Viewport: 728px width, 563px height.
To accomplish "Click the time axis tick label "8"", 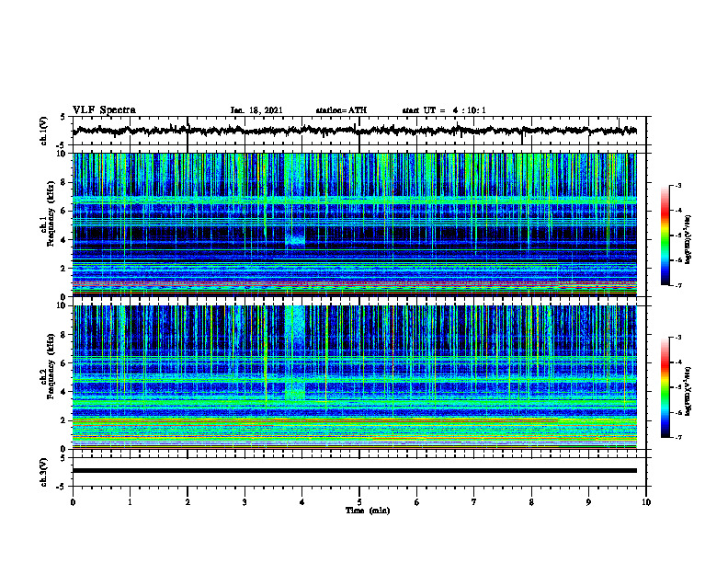I will tap(531, 502).
